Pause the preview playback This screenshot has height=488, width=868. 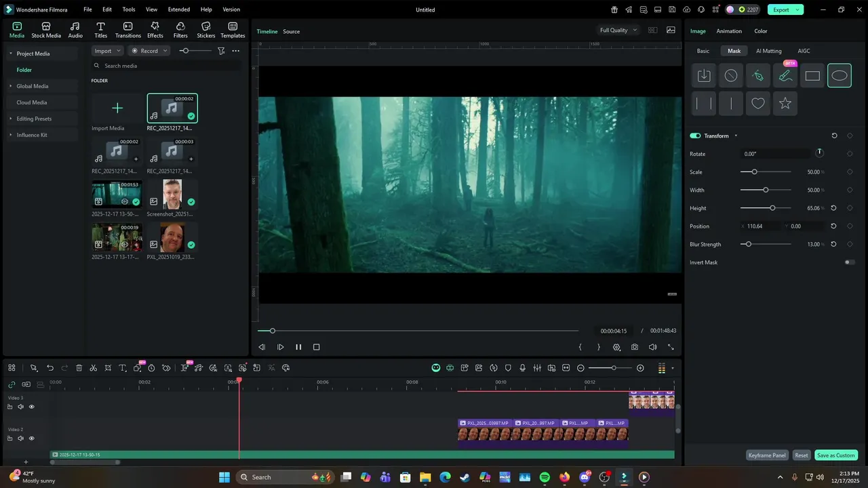(x=298, y=347)
